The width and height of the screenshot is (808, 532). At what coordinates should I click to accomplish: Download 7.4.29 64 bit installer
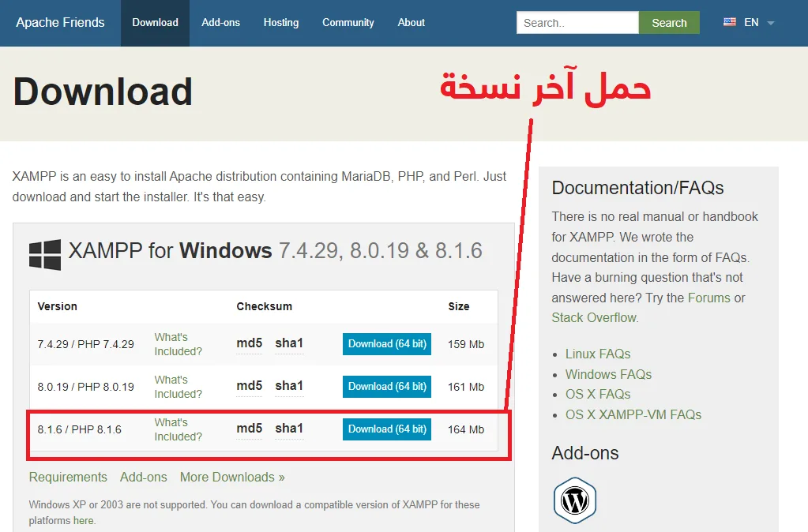click(387, 344)
